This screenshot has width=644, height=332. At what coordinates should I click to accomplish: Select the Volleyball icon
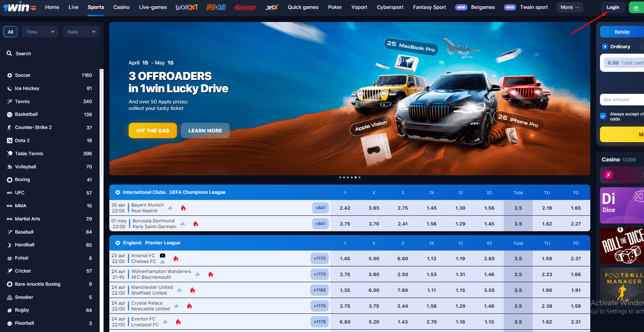tap(10, 167)
